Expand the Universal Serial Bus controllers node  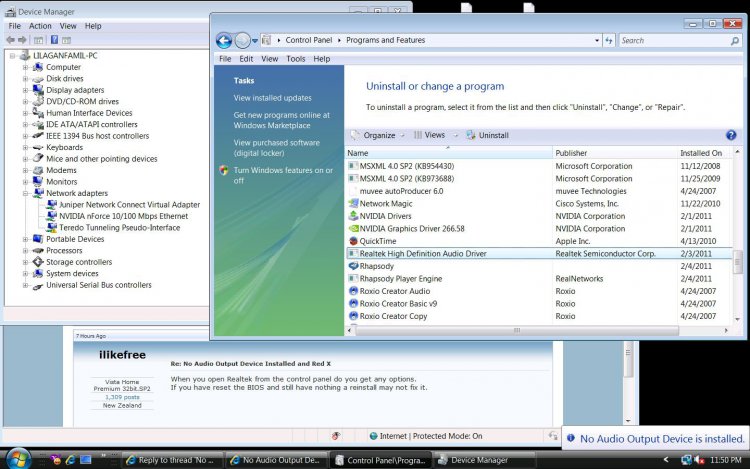click(25, 285)
